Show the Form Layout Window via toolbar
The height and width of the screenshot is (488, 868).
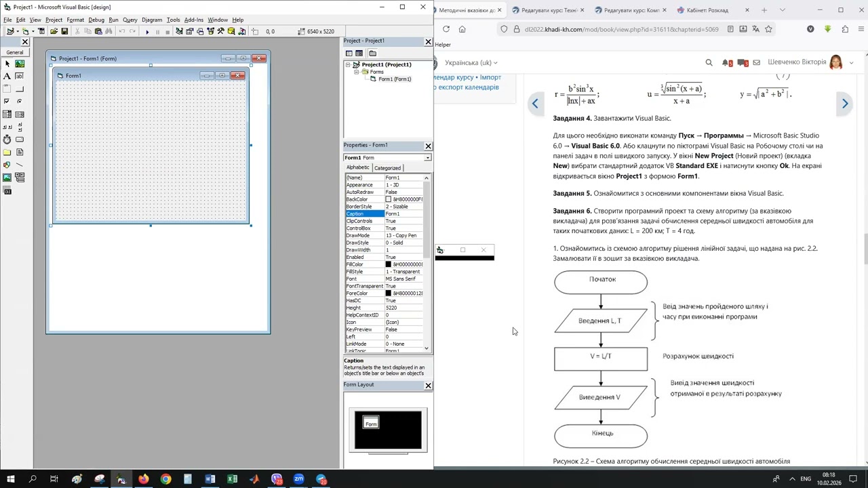click(200, 31)
